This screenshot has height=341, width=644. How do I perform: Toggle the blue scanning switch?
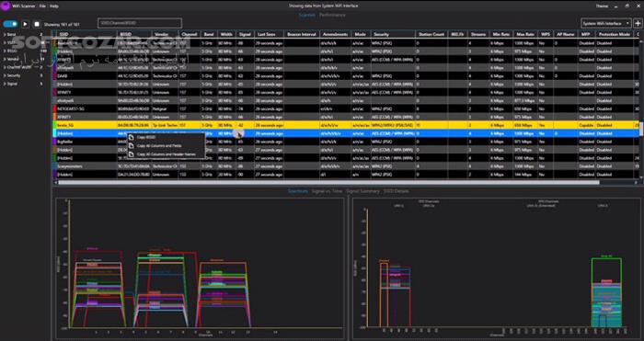point(10,24)
